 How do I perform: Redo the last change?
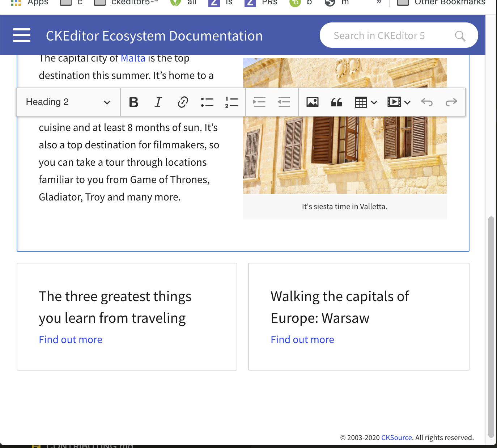click(451, 102)
